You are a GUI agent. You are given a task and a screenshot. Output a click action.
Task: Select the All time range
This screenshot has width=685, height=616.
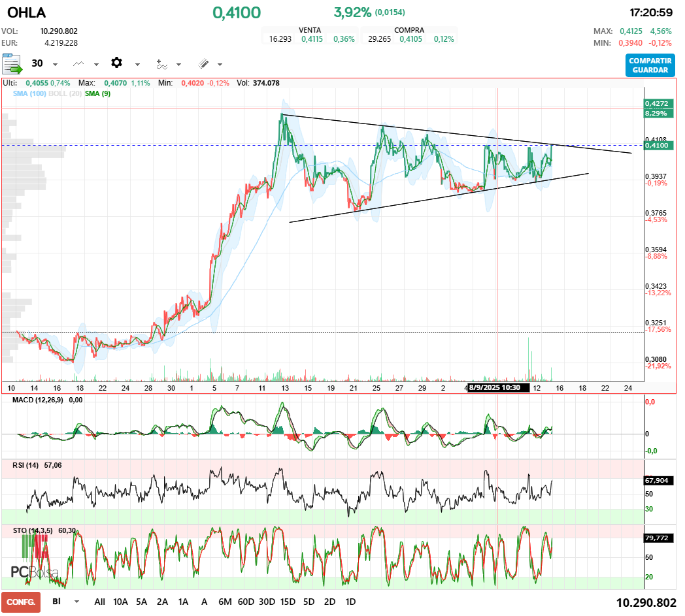[x=99, y=602]
